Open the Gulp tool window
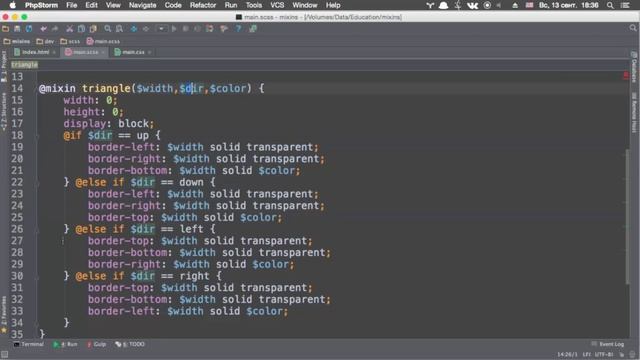 point(96,344)
